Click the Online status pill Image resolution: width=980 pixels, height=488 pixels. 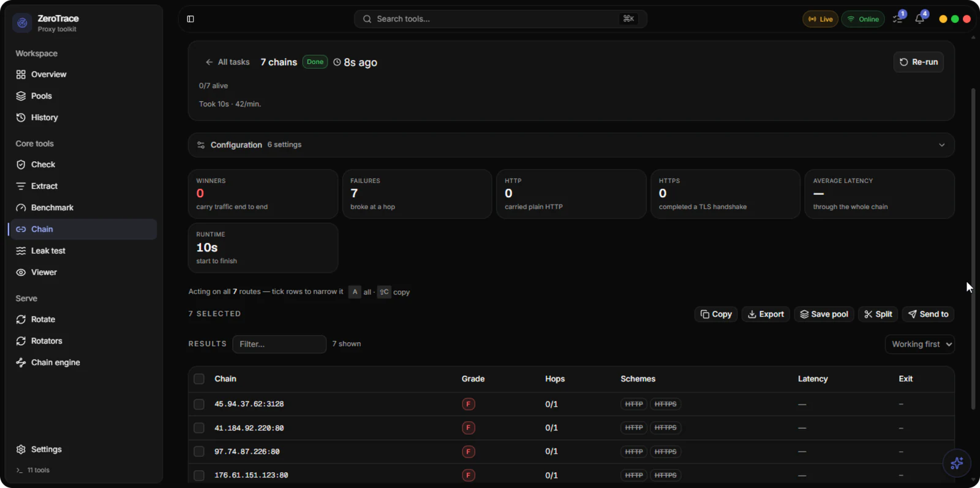[863, 19]
